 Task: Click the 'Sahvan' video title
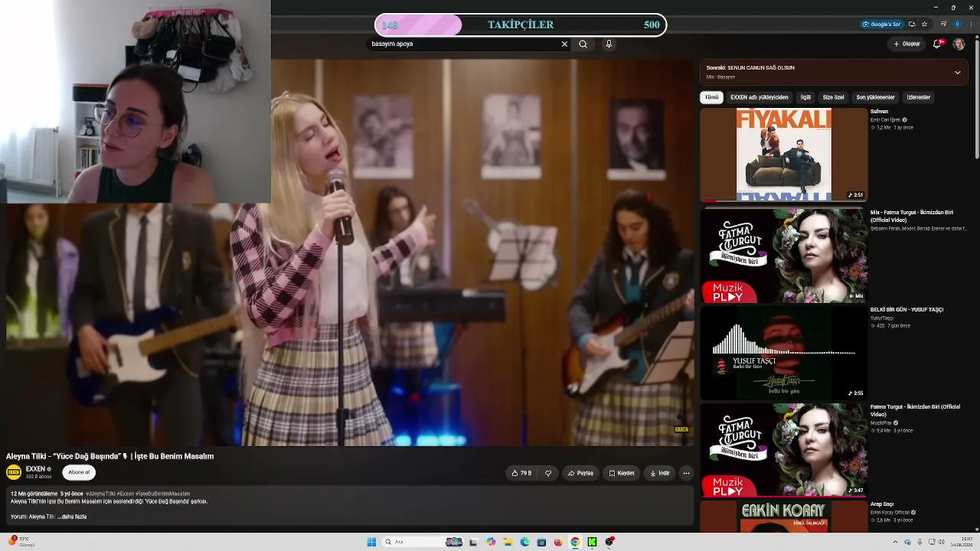[879, 112]
